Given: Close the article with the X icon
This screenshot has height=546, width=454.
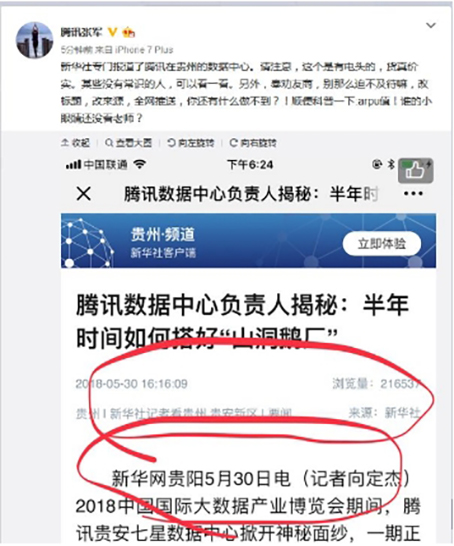Looking at the screenshot, I should pos(84,194).
